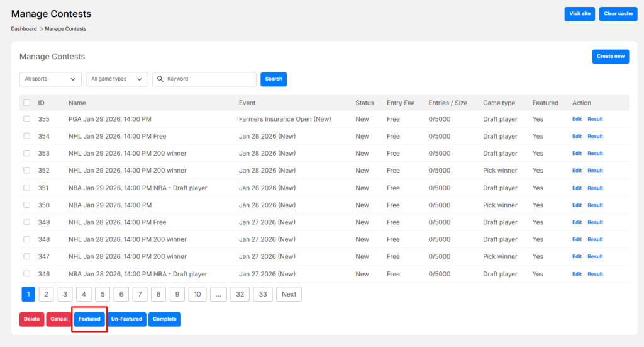
Task: Go to pagination page 2
Action: (46, 294)
